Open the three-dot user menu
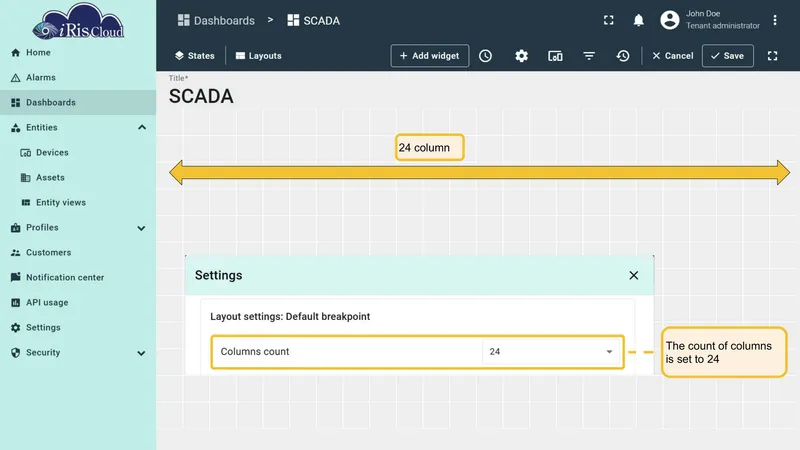The width and height of the screenshot is (800, 450). pyautogui.click(x=774, y=20)
